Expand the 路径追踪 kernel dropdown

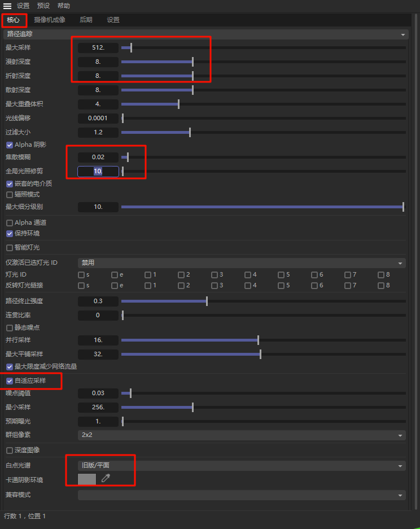[x=205, y=34]
